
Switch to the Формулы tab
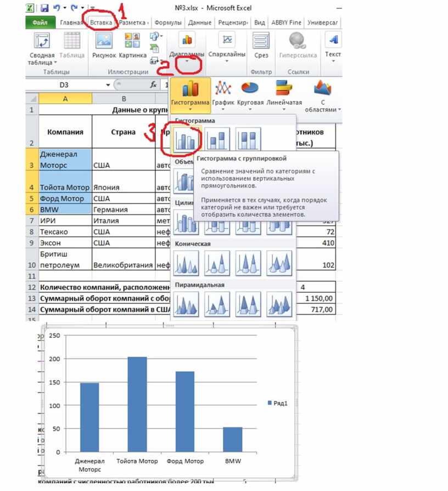point(168,22)
